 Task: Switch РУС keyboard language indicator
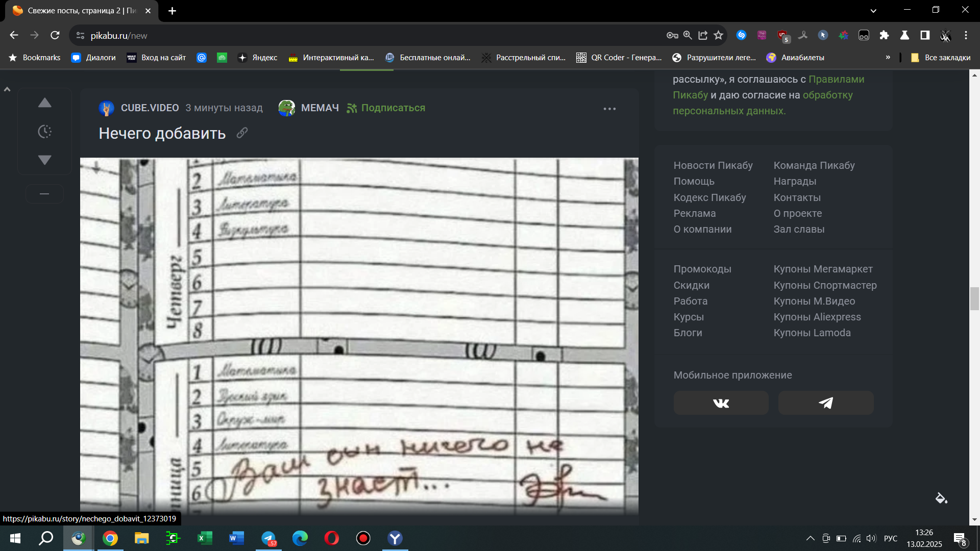click(890, 538)
